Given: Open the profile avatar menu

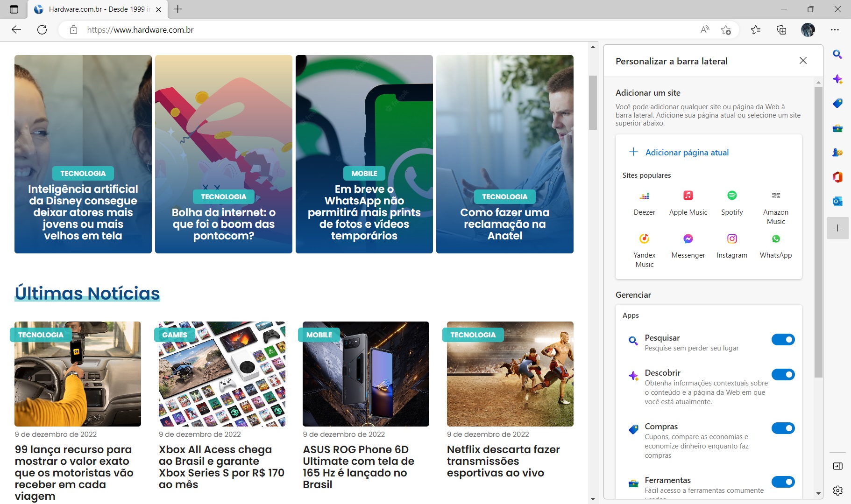Looking at the screenshot, I should pos(808,30).
